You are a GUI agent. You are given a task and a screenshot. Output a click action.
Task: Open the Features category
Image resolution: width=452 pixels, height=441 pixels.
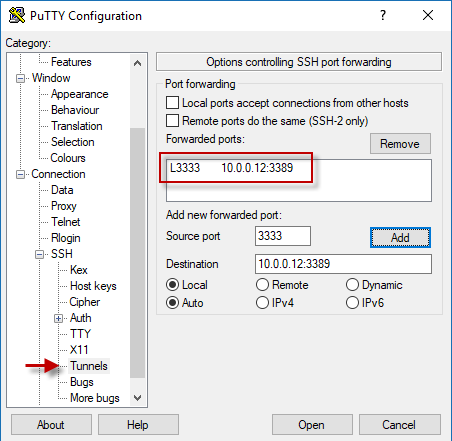(x=71, y=62)
